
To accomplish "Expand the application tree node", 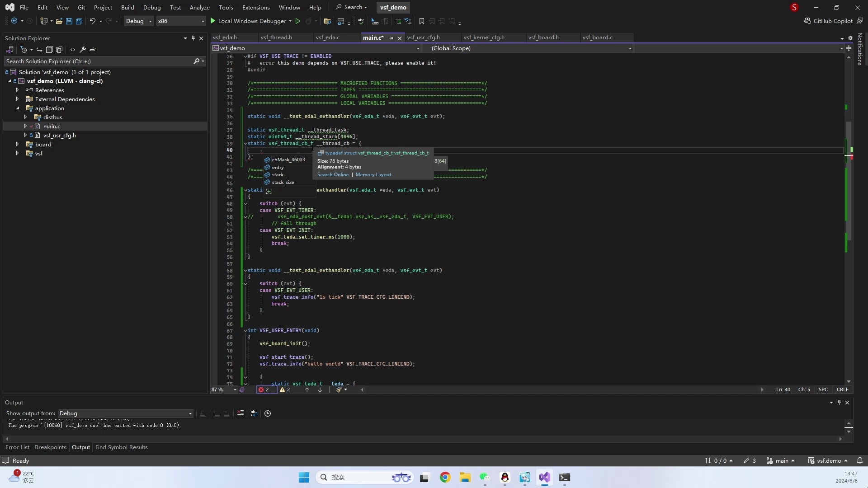I will pyautogui.click(x=17, y=108).
